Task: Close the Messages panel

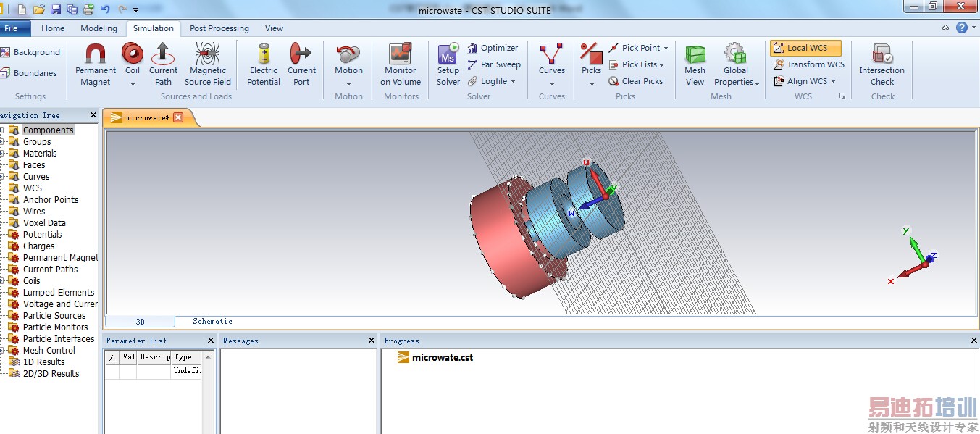Action: (x=372, y=341)
